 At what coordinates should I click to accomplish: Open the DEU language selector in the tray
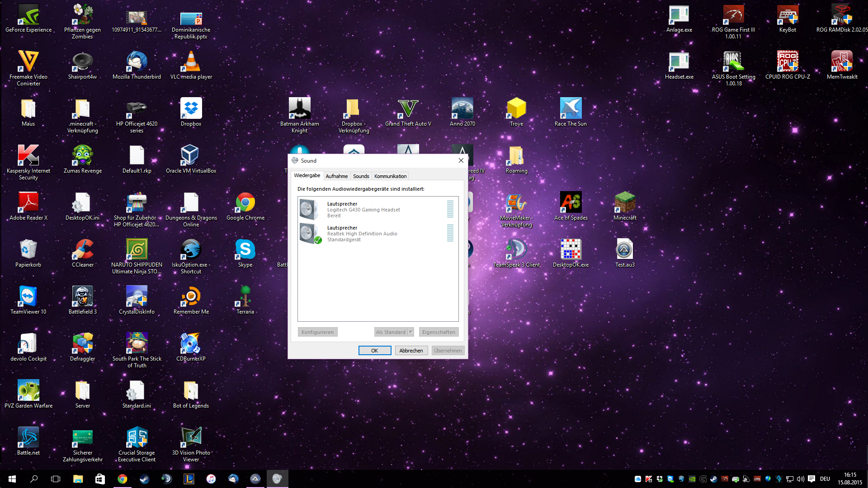pyautogui.click(x=825, y=479)
